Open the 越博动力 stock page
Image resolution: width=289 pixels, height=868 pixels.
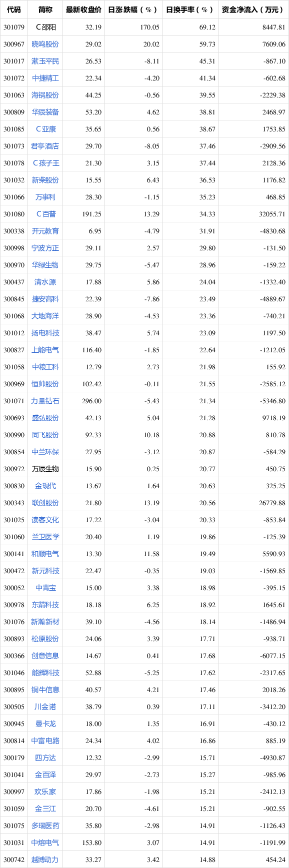[45, 860]
